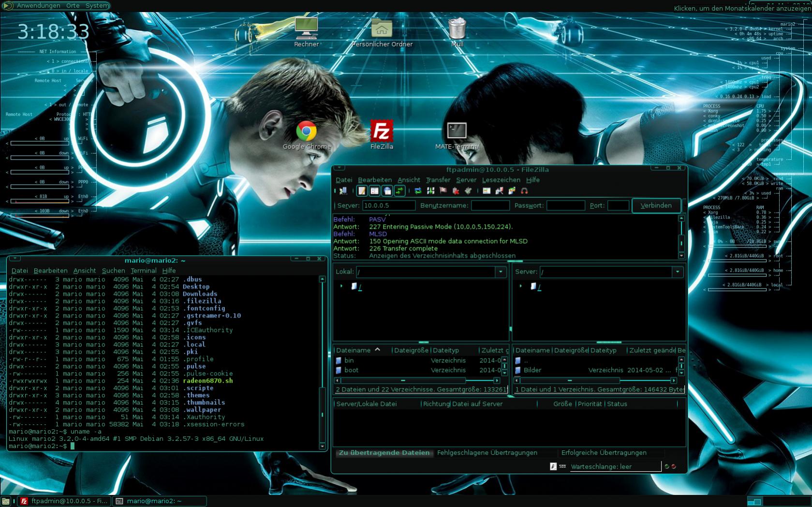
Task: Open the FileZilla Site Manager icon
Action: [x=343, y=191]
